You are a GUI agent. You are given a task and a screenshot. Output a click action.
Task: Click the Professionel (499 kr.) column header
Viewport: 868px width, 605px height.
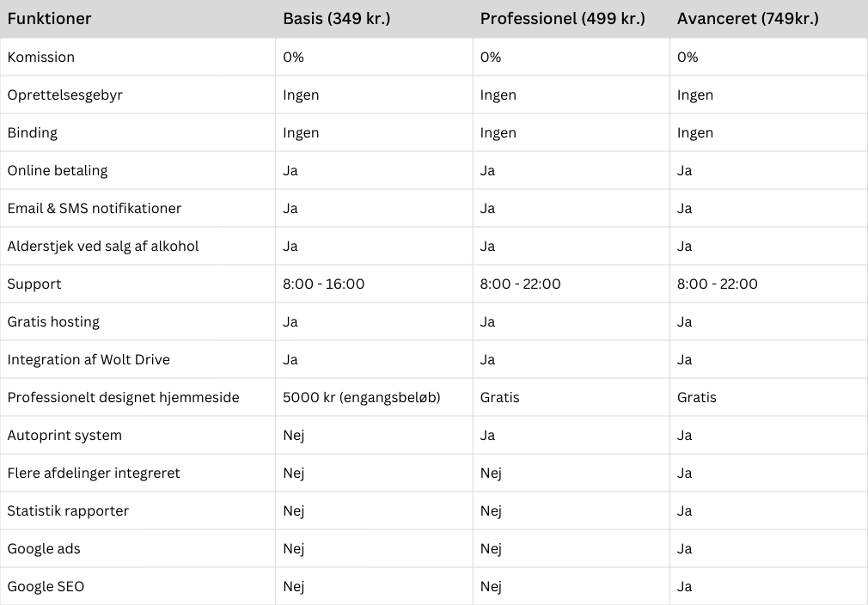[x=562, y=18]
